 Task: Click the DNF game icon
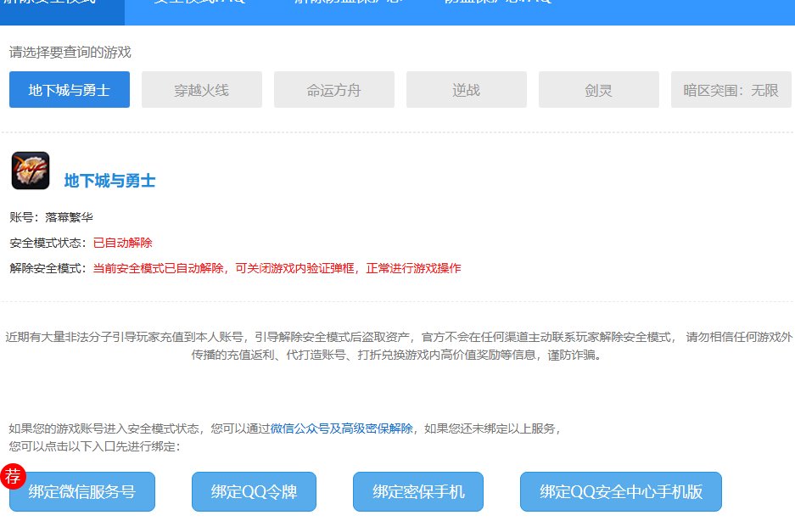[x=31, y=171]
